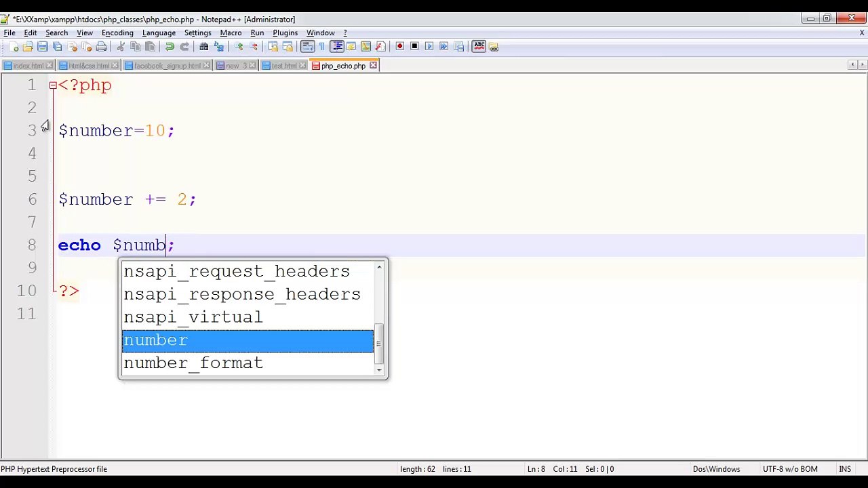This screenshot has width=868, height=488.
Task: Toggle Word Wrap in toolbar
Action: coord(308,47)
